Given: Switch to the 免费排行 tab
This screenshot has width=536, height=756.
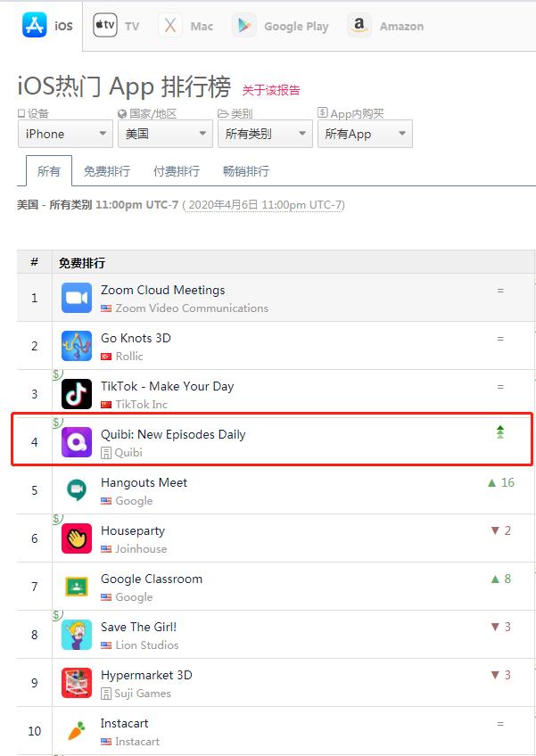Looking at the screenshot, I should [x=106, y=171].
